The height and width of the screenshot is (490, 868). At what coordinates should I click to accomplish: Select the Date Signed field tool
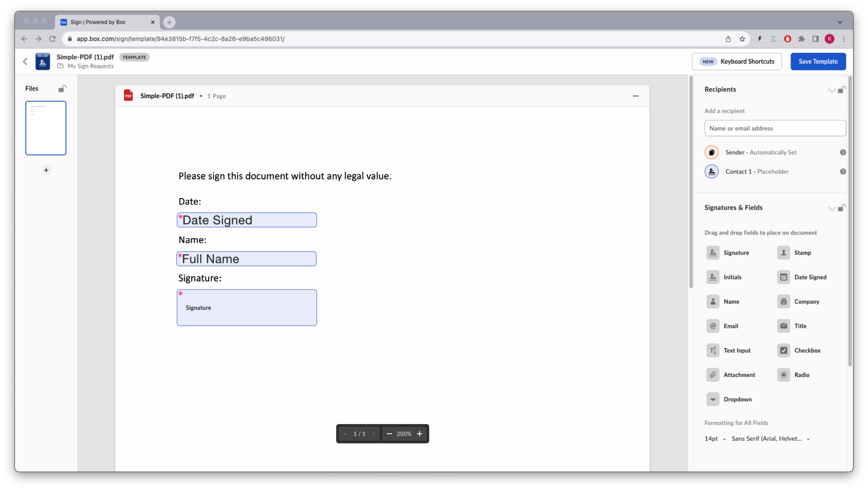pyautogui.click(x=810, y=277)
